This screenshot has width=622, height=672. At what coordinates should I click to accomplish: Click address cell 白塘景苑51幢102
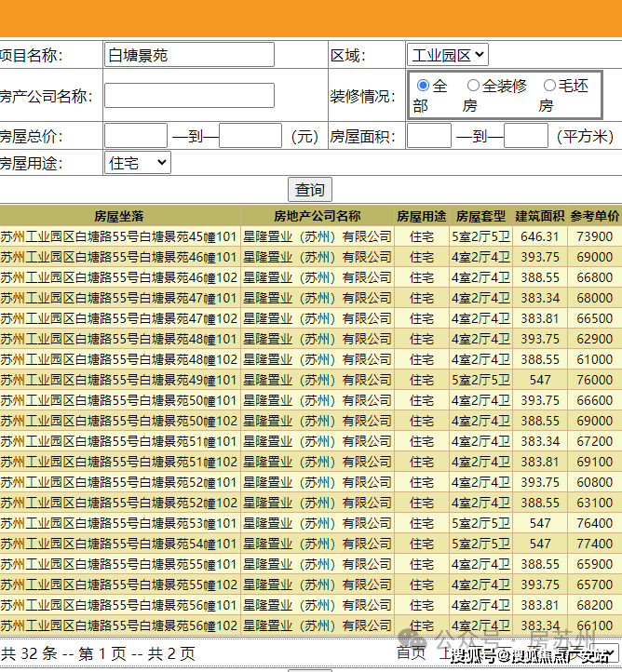(119, 462)
